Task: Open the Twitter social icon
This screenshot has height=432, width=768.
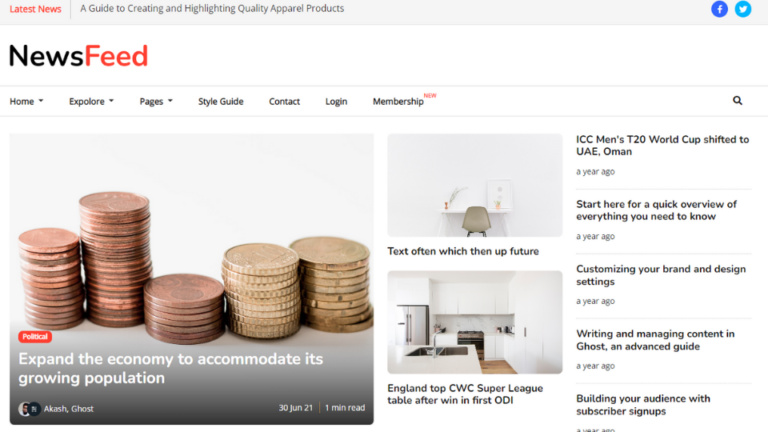Action: [x=743, y=9]
